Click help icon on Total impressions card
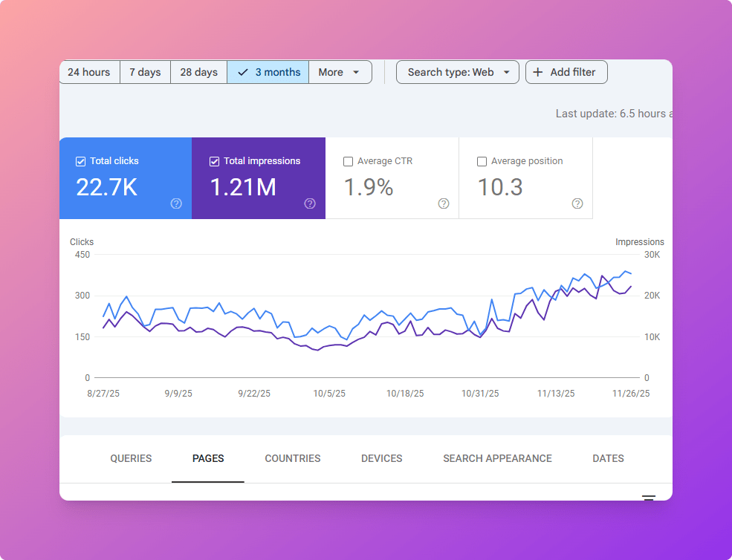 coord(310,204)
